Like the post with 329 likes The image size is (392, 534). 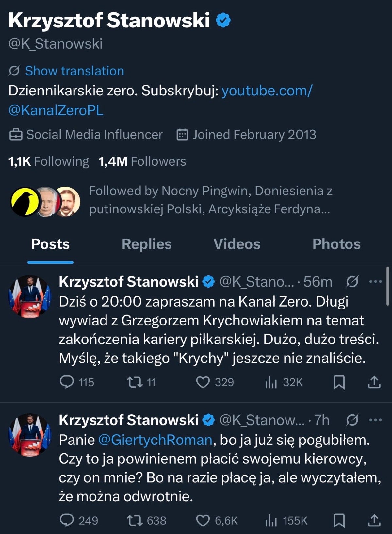(203, 382)
